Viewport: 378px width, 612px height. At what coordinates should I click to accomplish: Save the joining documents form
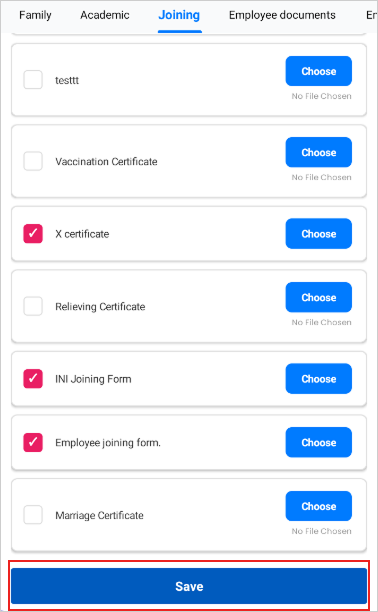189,586
